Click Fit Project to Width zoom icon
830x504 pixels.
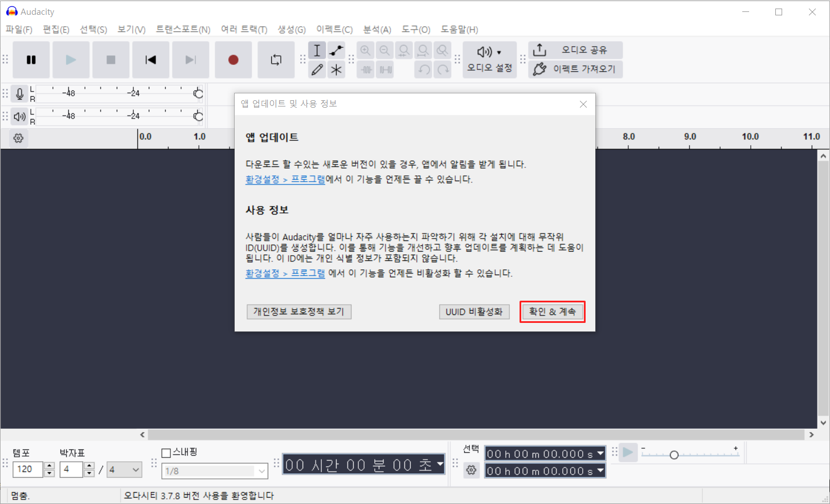423,51
